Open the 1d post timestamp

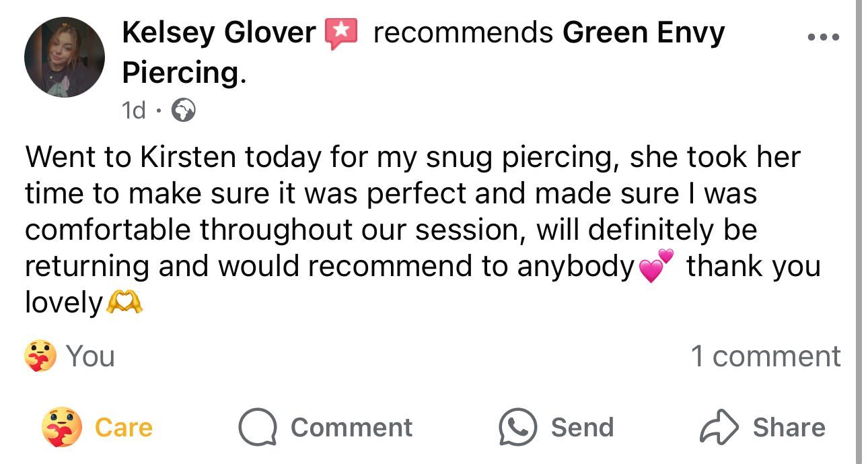[x=134, y=110]
